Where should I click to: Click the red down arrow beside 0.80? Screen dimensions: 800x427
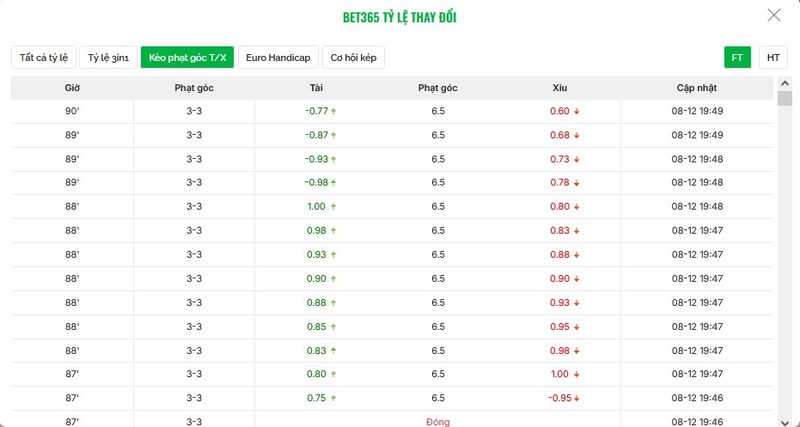coord(577,207)
